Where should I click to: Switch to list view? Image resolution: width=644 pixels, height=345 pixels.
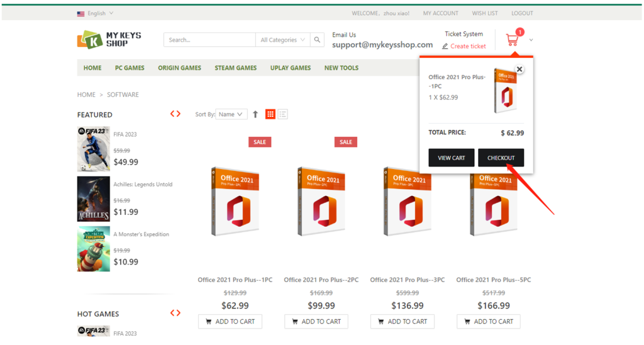pyautogui.click(x=282, y=114)
